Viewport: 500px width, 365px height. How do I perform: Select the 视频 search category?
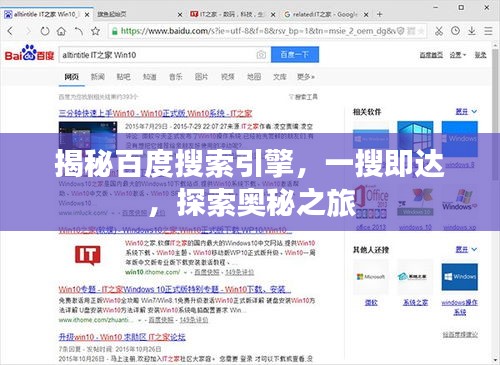point(228,77)
